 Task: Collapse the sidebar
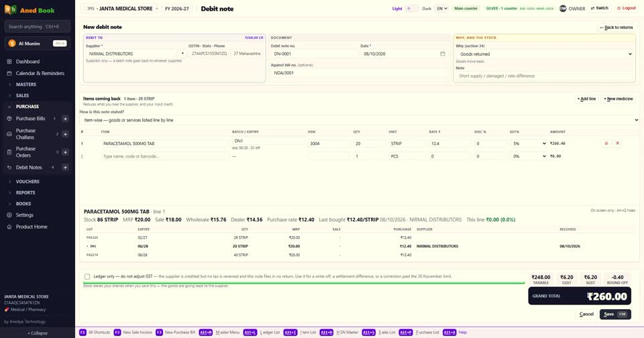(x=38, y=333)
